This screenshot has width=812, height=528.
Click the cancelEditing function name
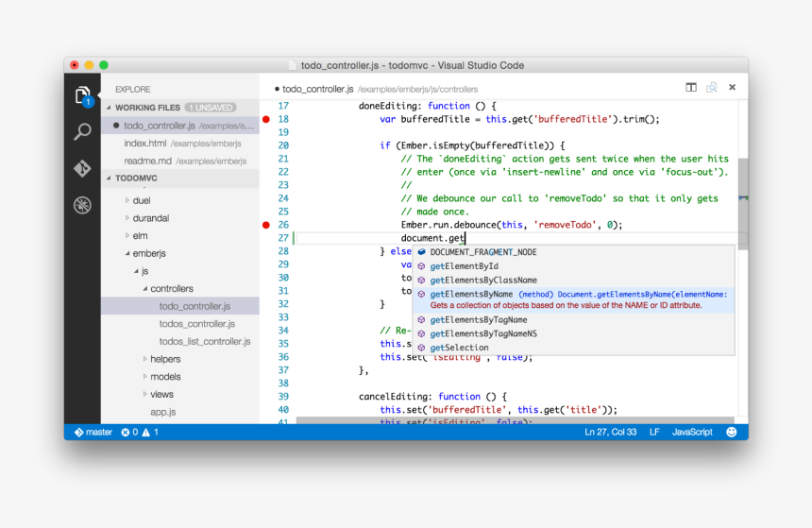pos(393,397)
